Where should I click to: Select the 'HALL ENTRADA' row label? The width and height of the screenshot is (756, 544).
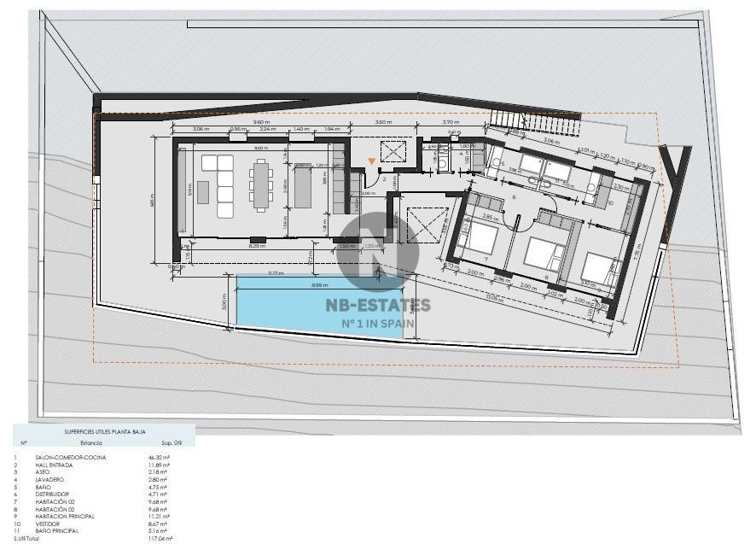54,465
